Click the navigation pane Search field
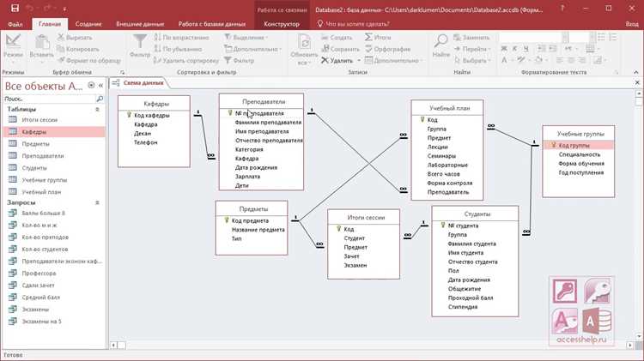644x361 pixels. pyautogui.click(x=49, y=99)
